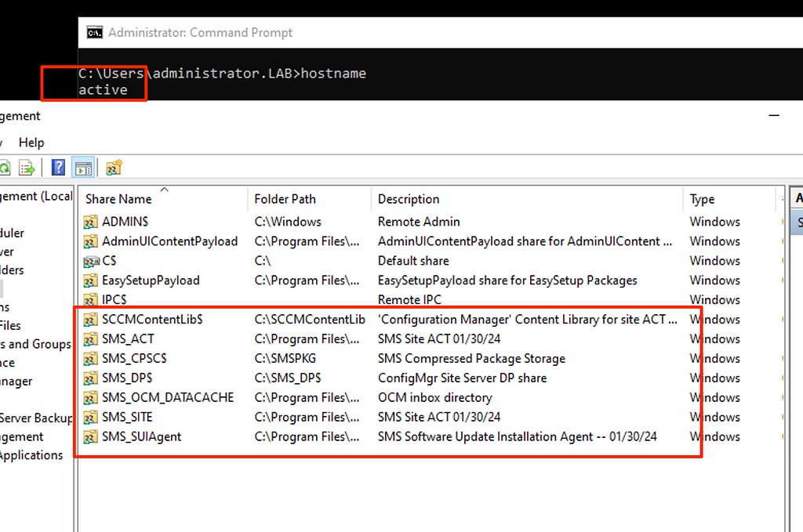The width and height of the screenshot is (803, 532).
Task: Open the Help menu
Action: click(x=31, y=143)
